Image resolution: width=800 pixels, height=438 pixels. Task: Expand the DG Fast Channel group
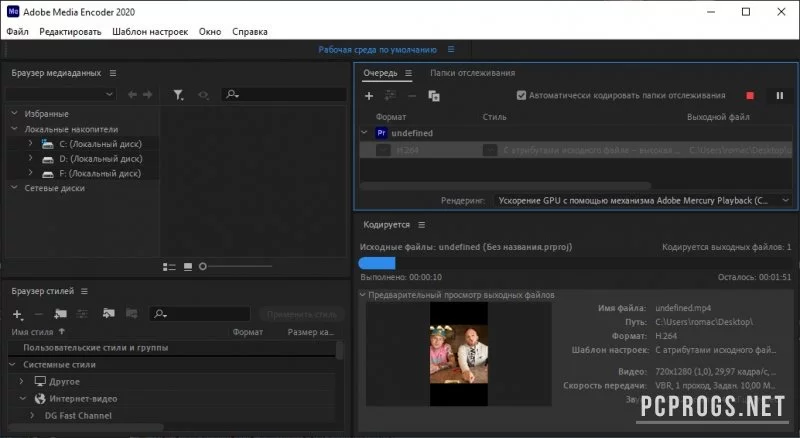point(32,416)
